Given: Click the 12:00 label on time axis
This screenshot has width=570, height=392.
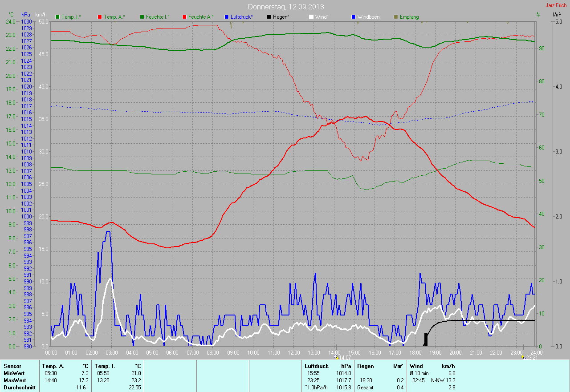Looking at the screenshot, I should pos(293,352).
